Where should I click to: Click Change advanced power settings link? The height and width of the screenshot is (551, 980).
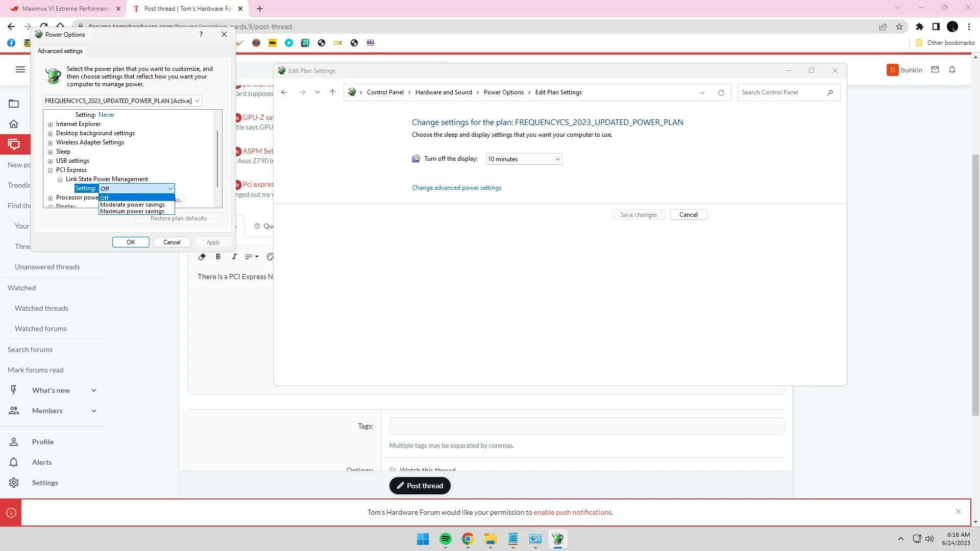click(456, 188)
